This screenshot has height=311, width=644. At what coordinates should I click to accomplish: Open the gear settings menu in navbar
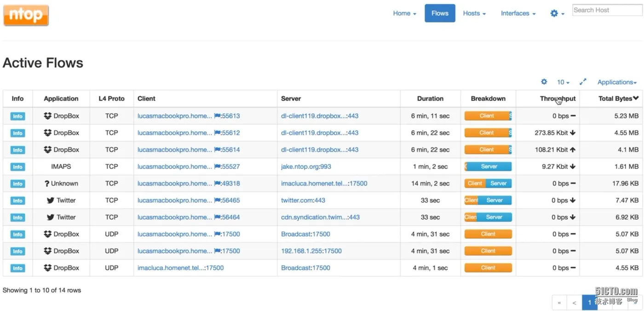[557, 13]
